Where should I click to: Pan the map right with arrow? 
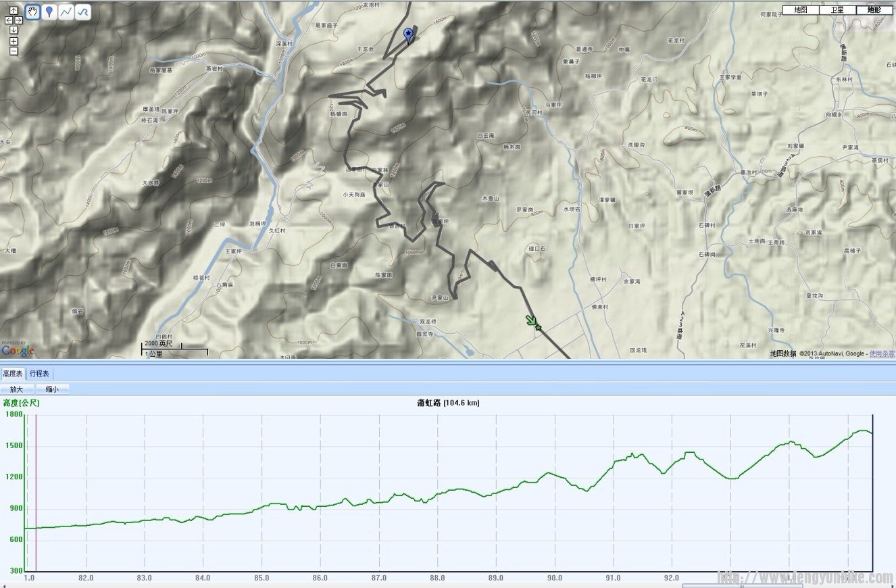pyautogui.click(x=19, y=20)
